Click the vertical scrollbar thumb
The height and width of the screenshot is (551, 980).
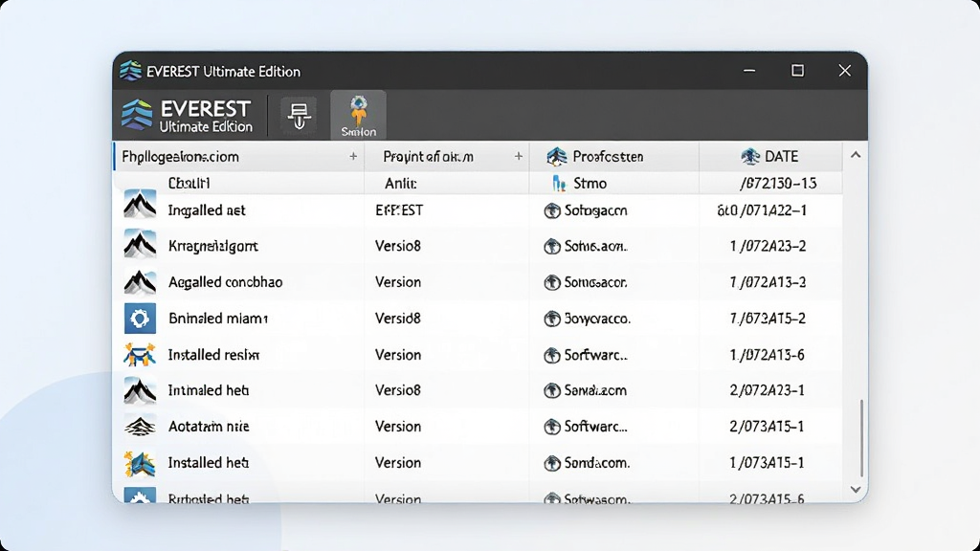pyautogui.click(x=861, y=438)
